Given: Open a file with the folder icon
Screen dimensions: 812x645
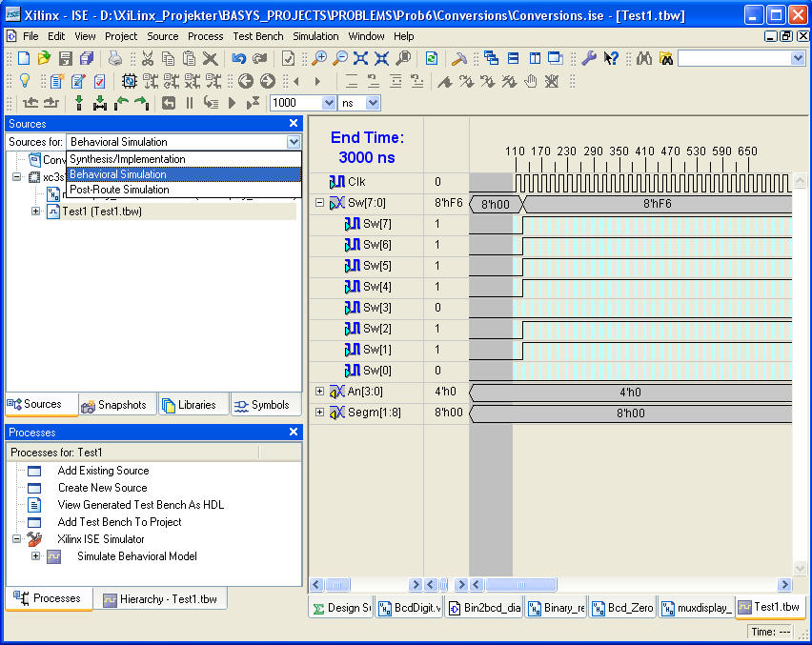Looking at the screenshot, I should pyautogui.click(x=45, y=58).
